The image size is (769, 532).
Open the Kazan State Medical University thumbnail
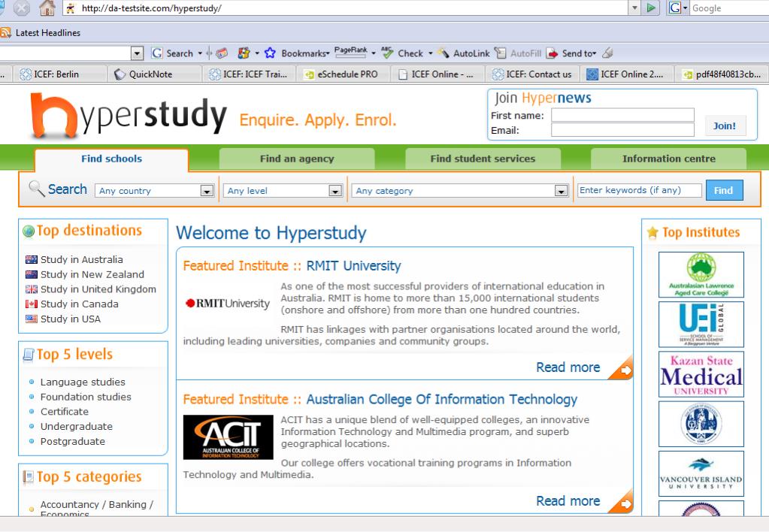pyautogui.click(x=701, y=374)
